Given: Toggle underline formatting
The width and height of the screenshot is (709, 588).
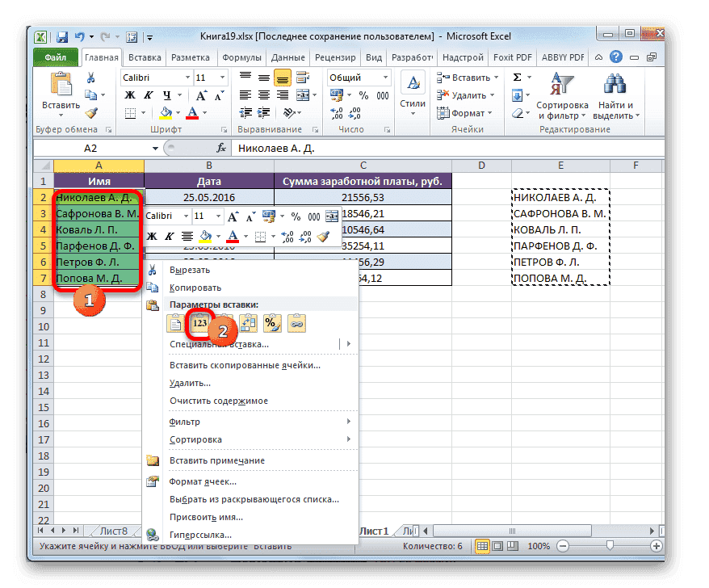Looking at the screenshot, I should pos(167,94).
